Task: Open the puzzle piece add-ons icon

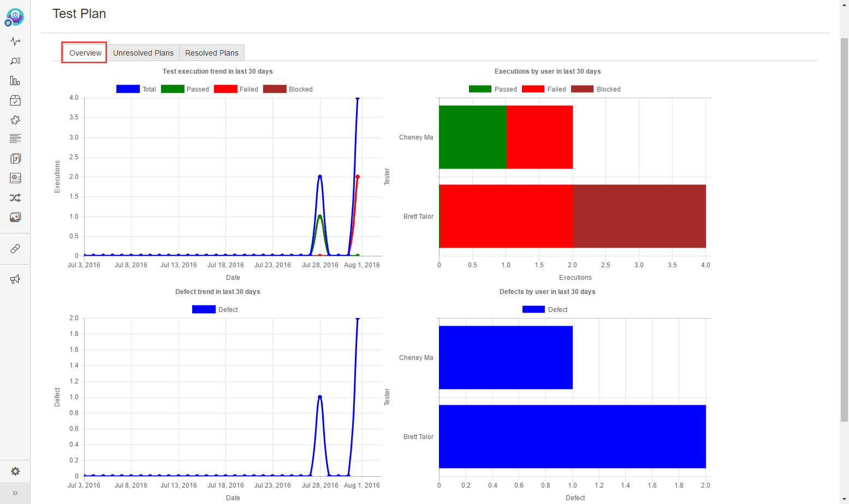Action: pos(15,120)
